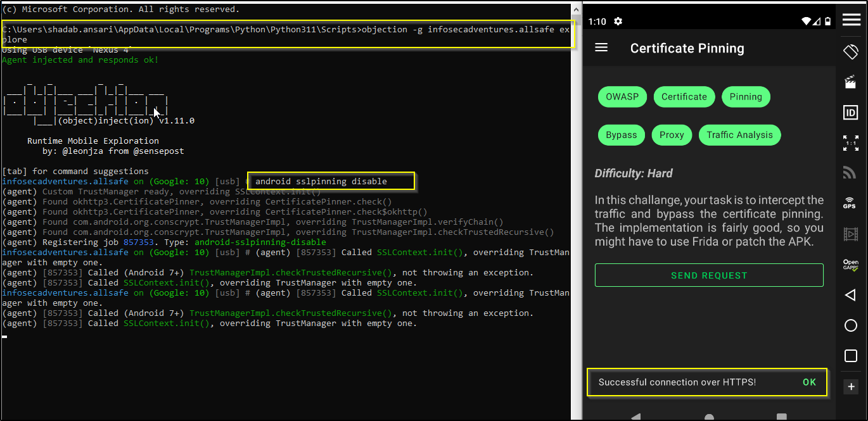Open the screen capture clapperboard tool
This screenshot has height=421, width=868.
click(850, 82)
